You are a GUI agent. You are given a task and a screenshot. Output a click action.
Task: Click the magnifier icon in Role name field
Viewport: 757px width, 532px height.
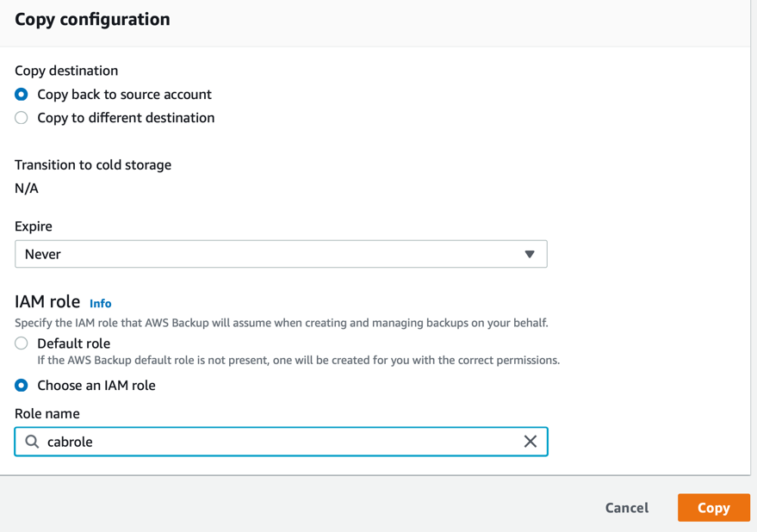pos(32,441)
